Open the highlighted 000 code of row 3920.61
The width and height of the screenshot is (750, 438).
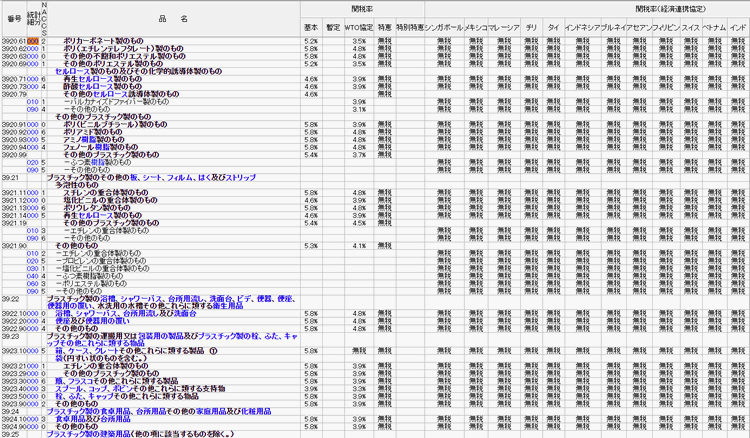33,41
